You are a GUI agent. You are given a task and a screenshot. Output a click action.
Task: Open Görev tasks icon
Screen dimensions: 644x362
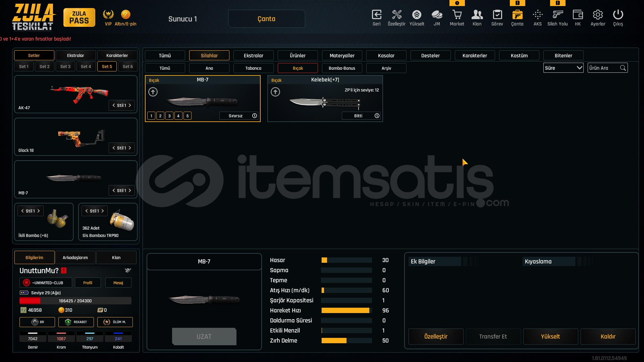pyautogui.click(x=497, y=15)
